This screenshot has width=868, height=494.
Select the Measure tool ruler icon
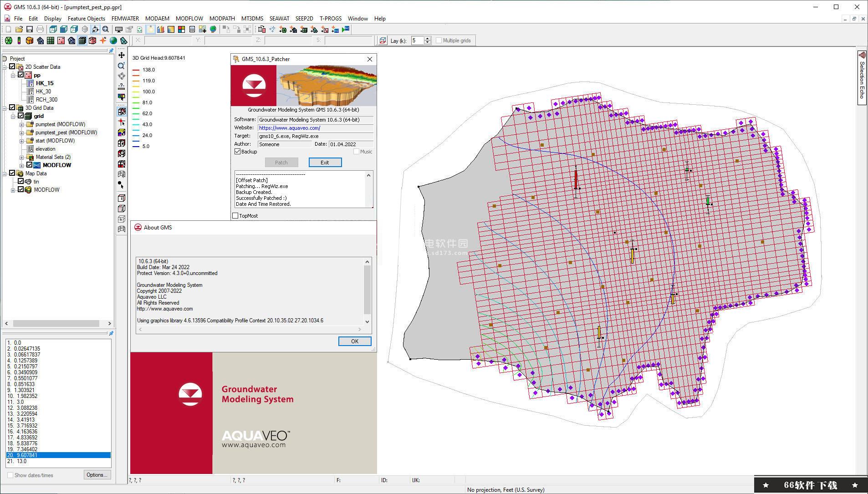122,86
